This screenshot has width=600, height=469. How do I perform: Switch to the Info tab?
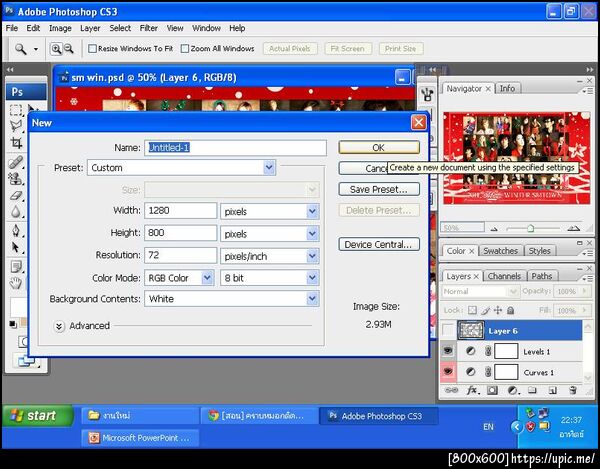(x=507, y=88)
